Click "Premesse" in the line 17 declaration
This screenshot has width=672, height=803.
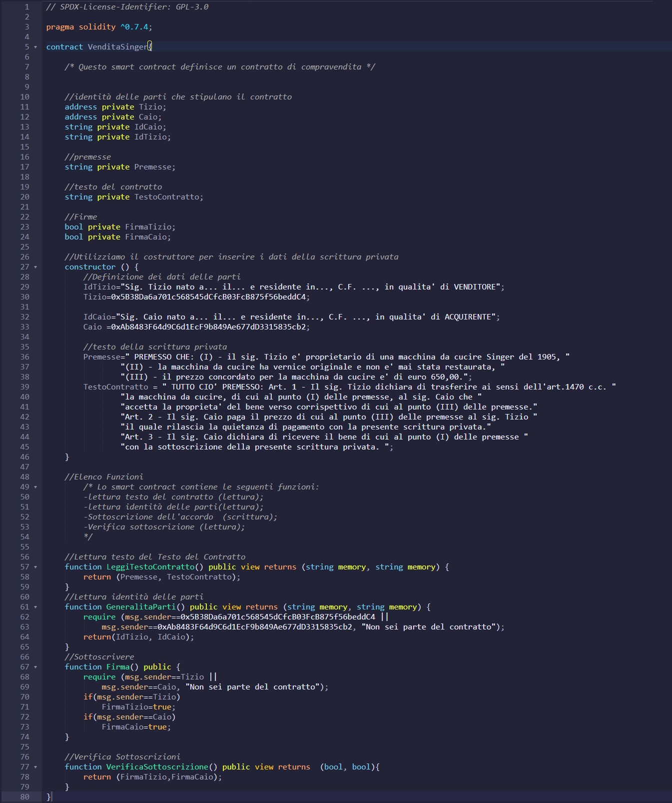(x=152, y=167)
